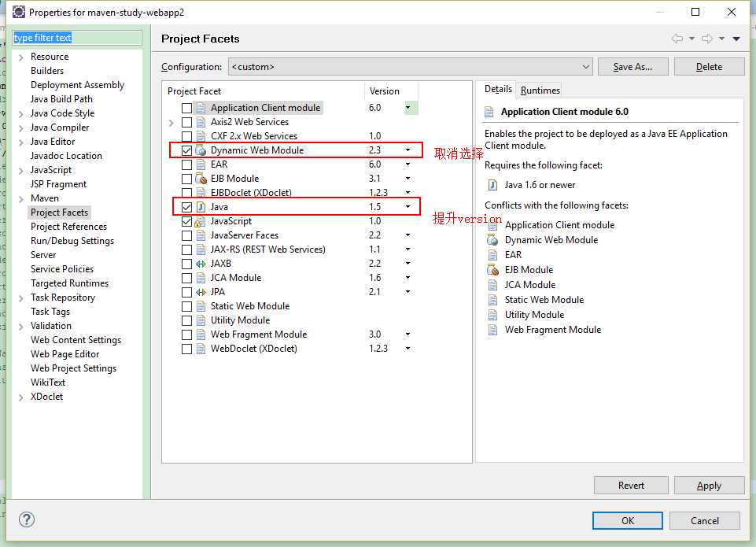The height and width of the screenshot is (547, 756).
Task: Expand the Resource tree node
Action: point(20,57)
